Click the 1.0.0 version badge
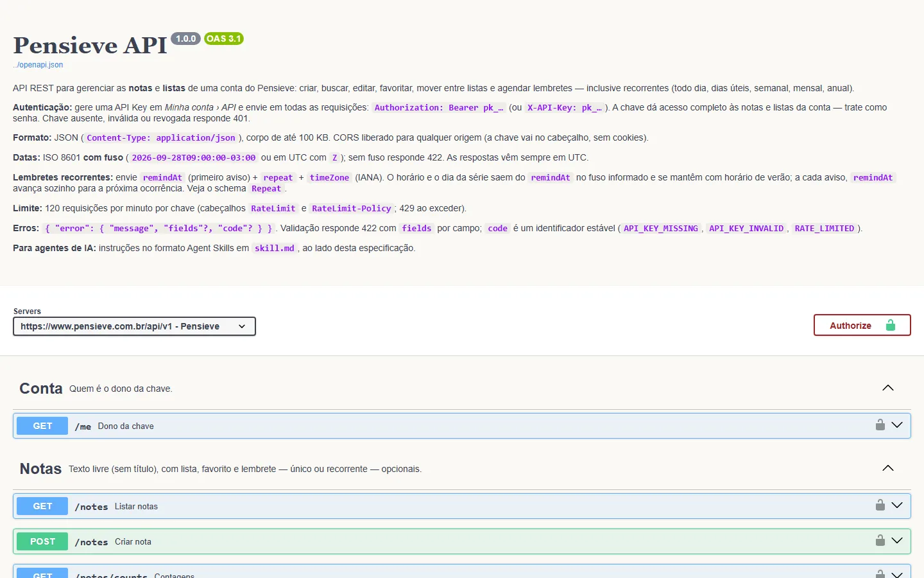 [186, 39]
